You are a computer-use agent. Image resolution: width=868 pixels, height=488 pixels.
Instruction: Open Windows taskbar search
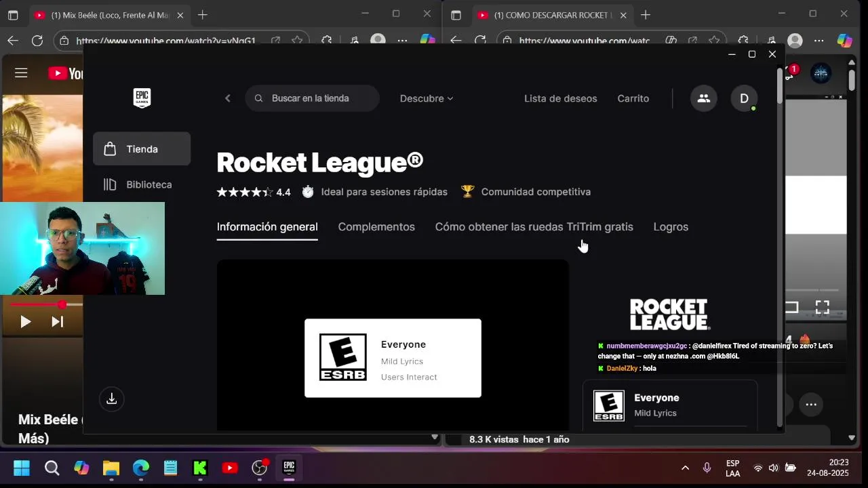(x=52, y=468)
